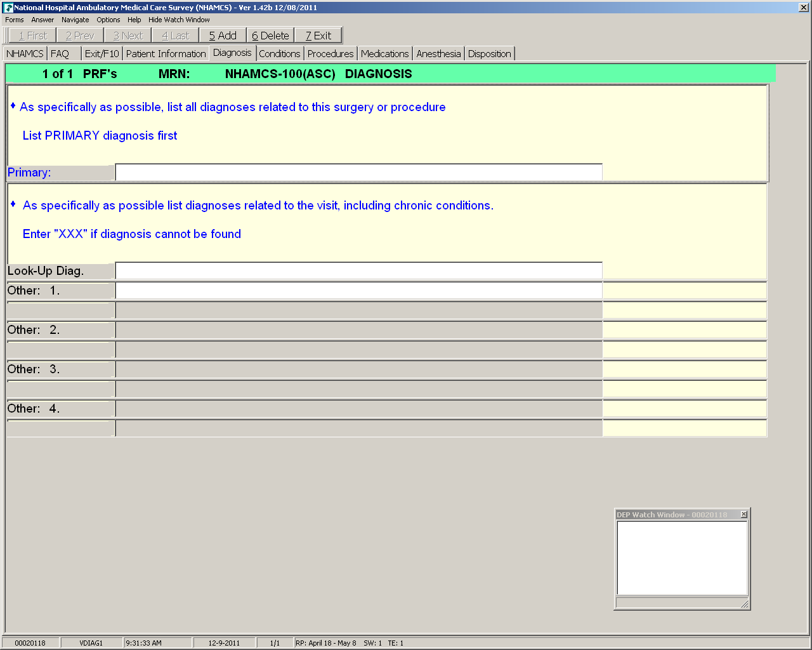Close the DEP Watch Window
This screenshot has height=650, width=812.
click(x=744, y=514)
